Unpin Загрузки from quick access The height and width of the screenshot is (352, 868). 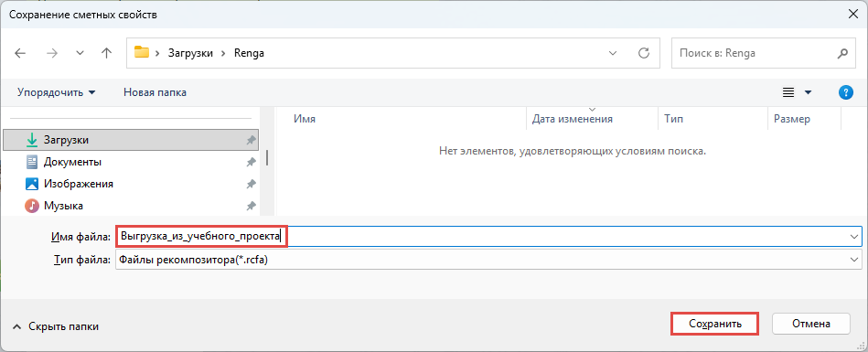point(251,141)
